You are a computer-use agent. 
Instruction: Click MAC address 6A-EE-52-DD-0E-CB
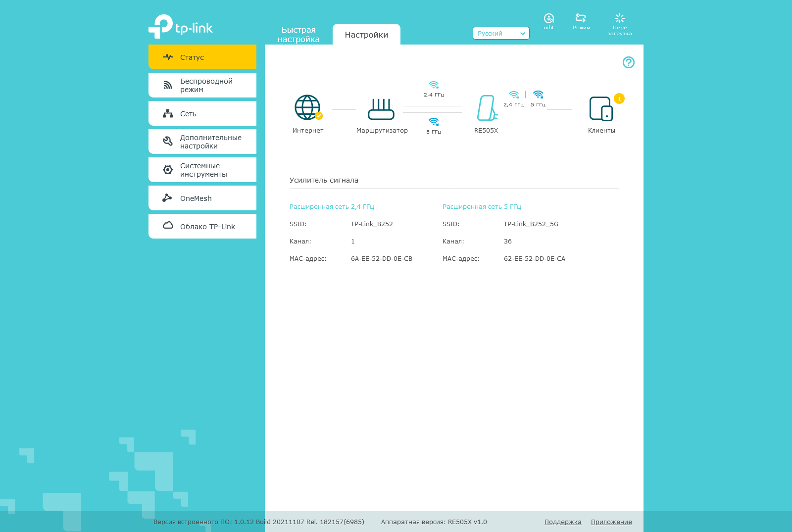tap(382, 259)
